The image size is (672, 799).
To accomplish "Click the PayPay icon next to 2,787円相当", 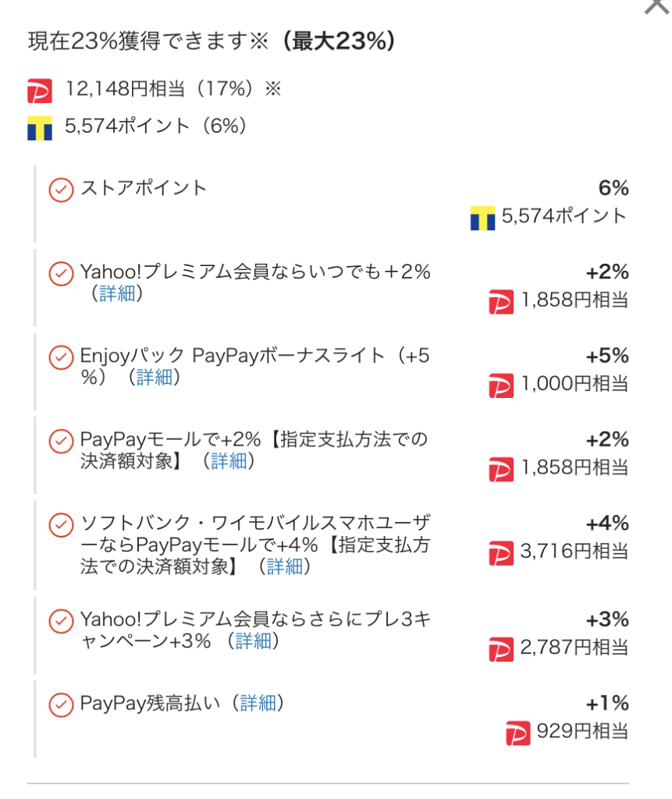I will pyautogui.click(x=501, y=649).
